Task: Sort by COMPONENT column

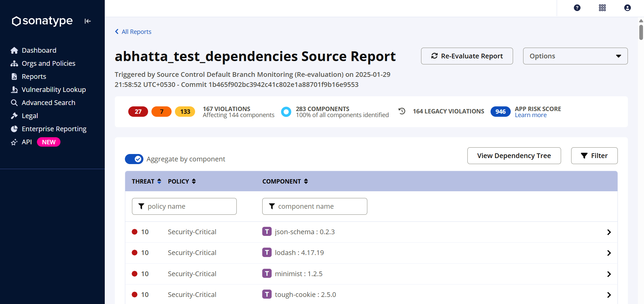Action: coord(285,181)
